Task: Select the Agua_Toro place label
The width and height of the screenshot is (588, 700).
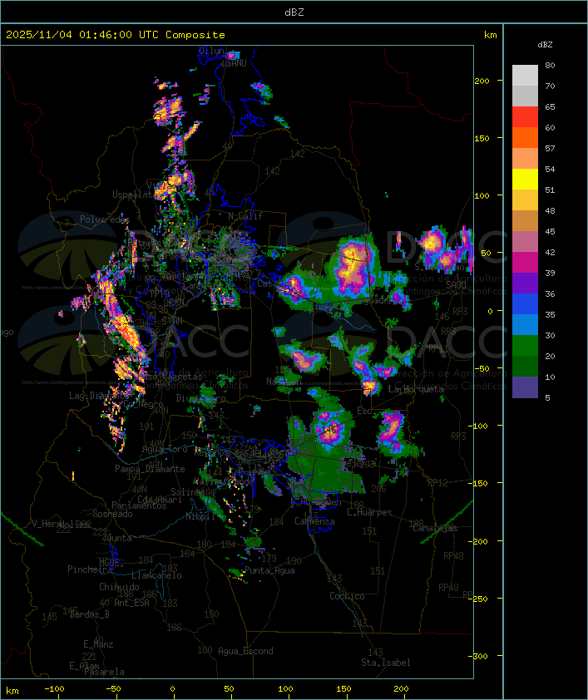Action: coord(165,449)
